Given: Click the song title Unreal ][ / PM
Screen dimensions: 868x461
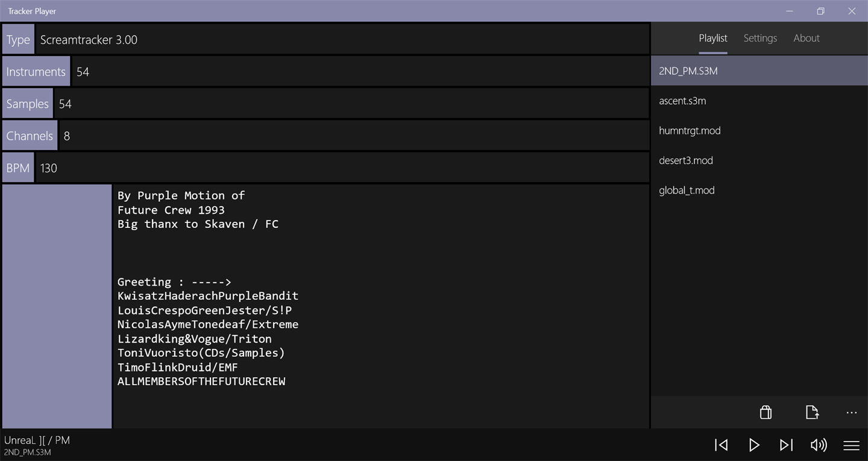Looking at the screenshot, I should click(x=37, y=440).
